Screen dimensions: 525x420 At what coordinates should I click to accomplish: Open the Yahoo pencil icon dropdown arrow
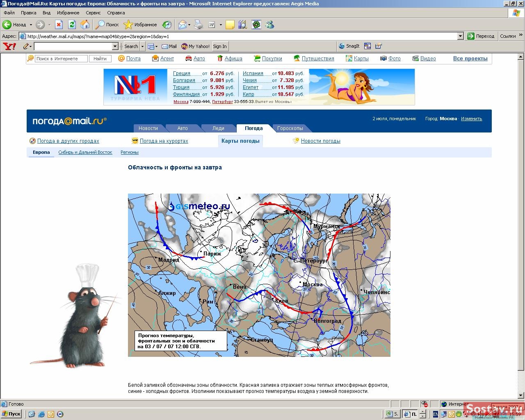coord(30,46)
